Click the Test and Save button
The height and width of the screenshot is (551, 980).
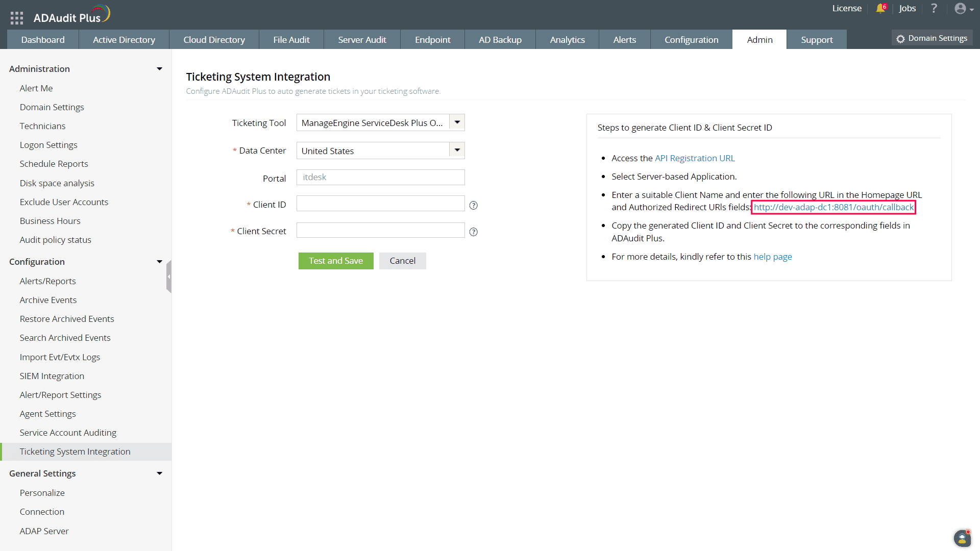click(x=335, y=261)
